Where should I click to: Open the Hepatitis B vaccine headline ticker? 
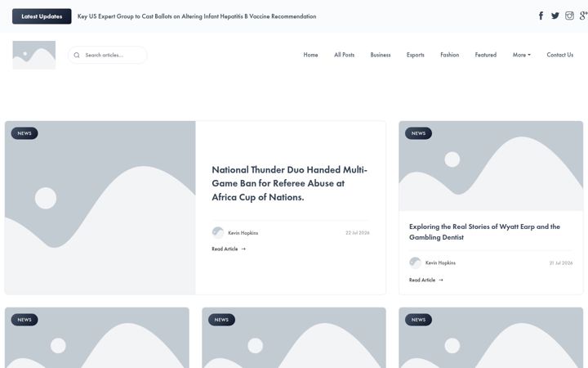coord(197,16)
